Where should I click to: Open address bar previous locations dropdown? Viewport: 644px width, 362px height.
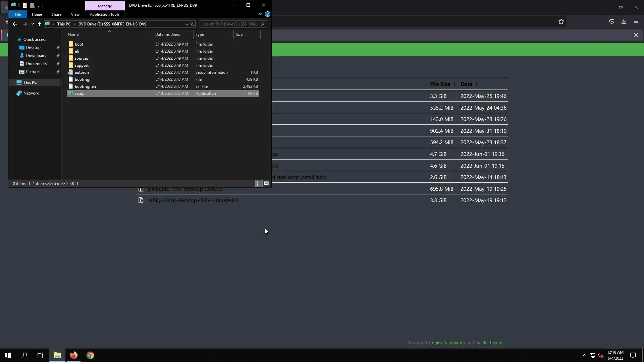click(187, 24)
